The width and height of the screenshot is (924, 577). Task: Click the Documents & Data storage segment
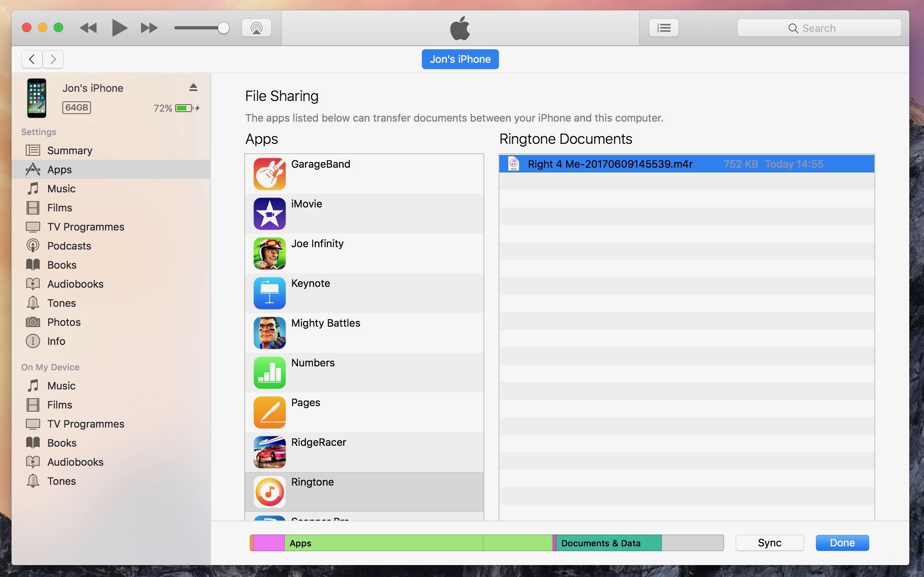tap(609, 543)
